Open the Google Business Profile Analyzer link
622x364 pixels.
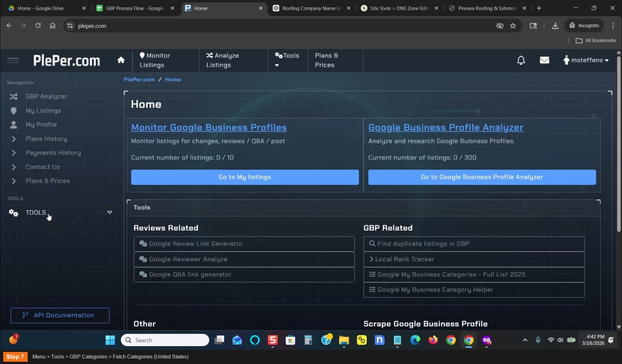[x=446, y=127]
